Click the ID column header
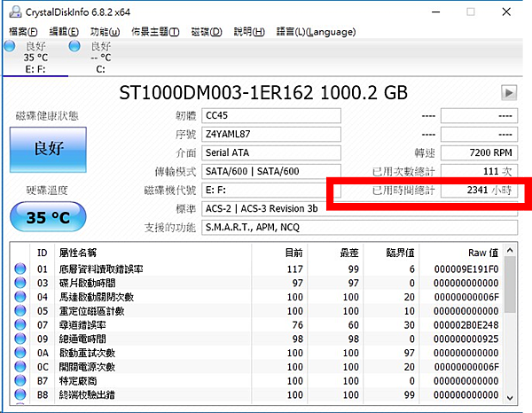Image resolution: width=532 pixels, height=413 pixels. [x=42, y=253]
